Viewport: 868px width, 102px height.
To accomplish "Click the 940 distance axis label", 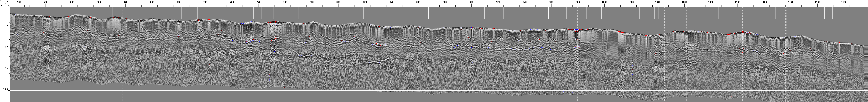I will pos(525,2).
